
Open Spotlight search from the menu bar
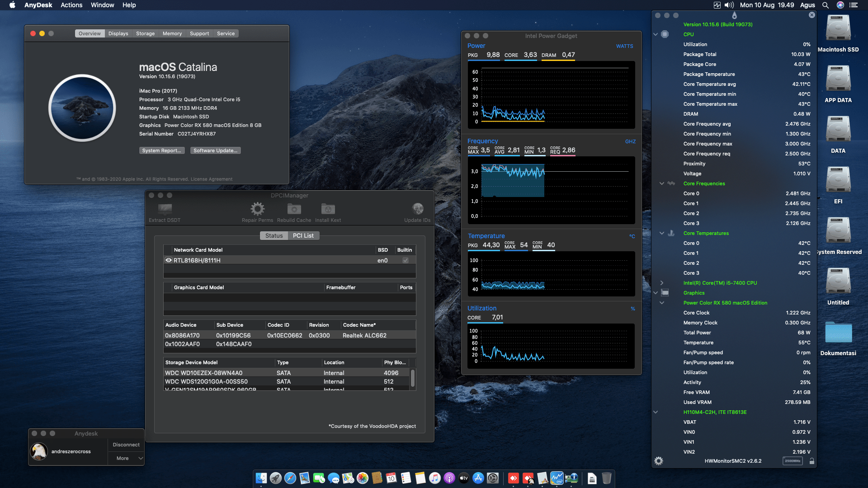click(826, 5)
